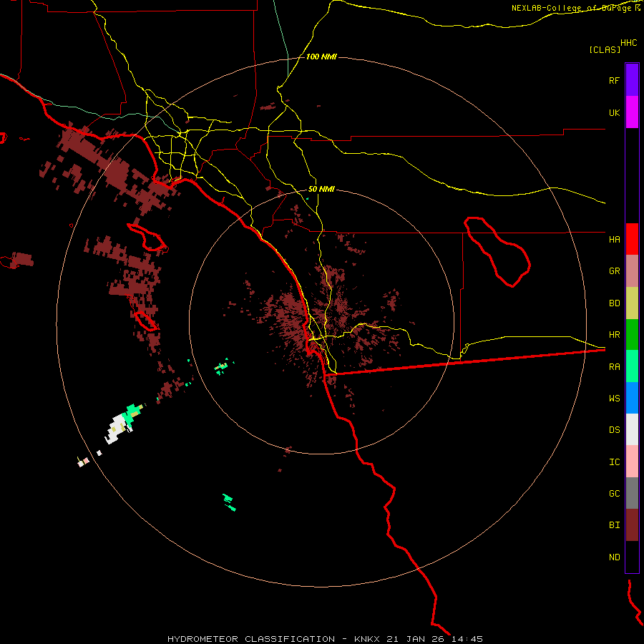This screenshot has height=644, width=644.
Task: Click the "HYDROMETEOR CLASSIFICATION" title text
Action: pos(251,639)
